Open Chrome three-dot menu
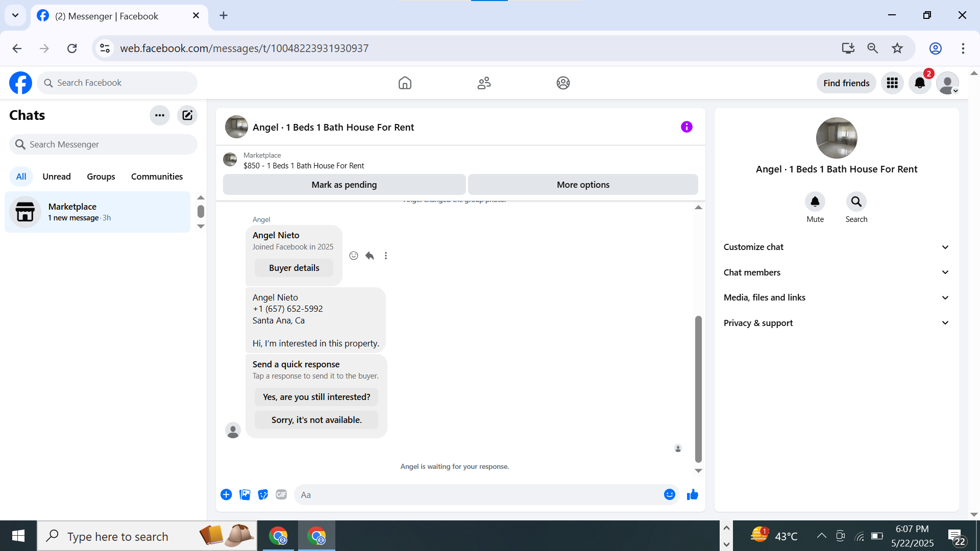Image resolution: width=980 pixels, height=551 pixels. coord(963,48)
